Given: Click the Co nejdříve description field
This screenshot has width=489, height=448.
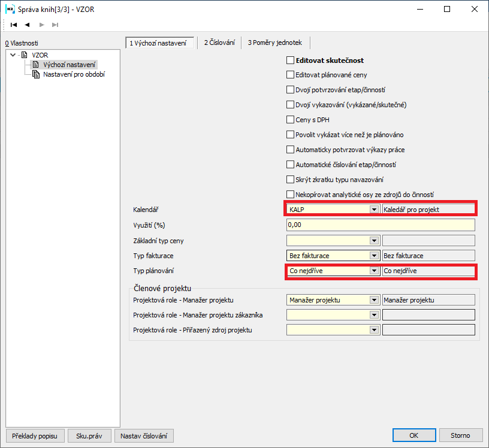Looking at the screenshot, I should pyautogui.click(x=428, y=271).
